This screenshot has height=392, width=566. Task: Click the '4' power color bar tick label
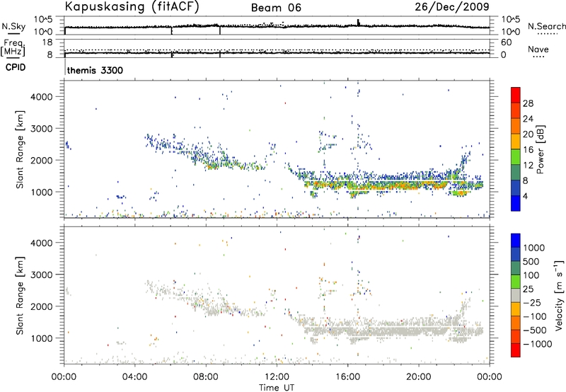coord(525,196)
